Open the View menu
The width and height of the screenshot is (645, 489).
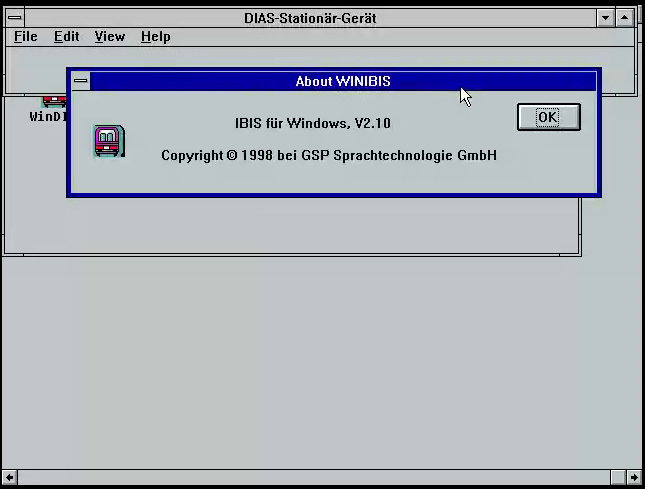tap(109, 37)
